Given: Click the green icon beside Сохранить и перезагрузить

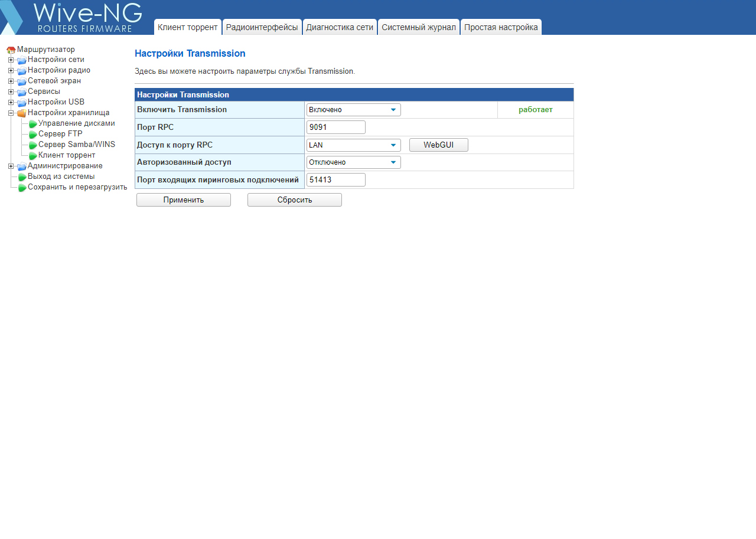Looking at the screenshot, I should tap(22, 188).
